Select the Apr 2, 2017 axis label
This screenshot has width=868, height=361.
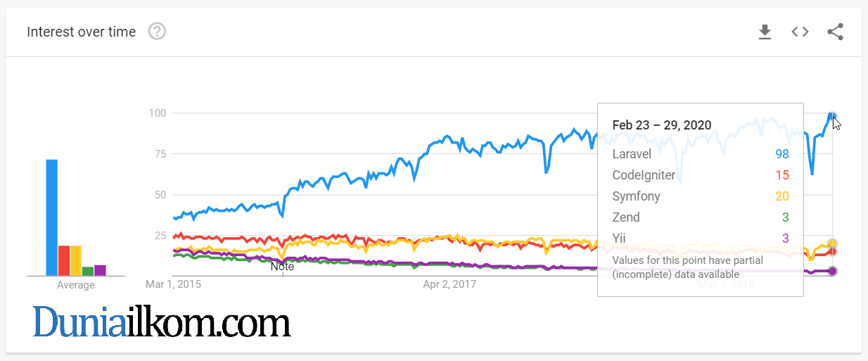(449, 284)
